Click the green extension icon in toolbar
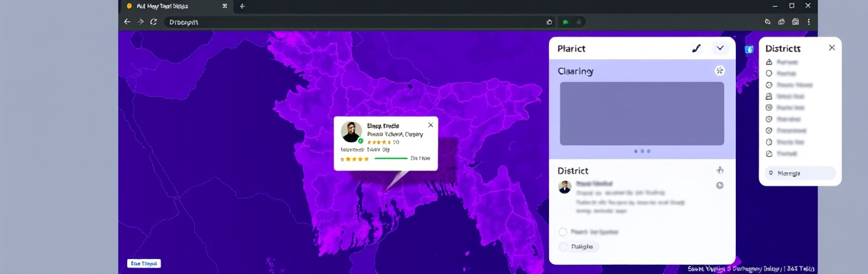The height and width of the screenshot is (274, 868). click(565, 22)
